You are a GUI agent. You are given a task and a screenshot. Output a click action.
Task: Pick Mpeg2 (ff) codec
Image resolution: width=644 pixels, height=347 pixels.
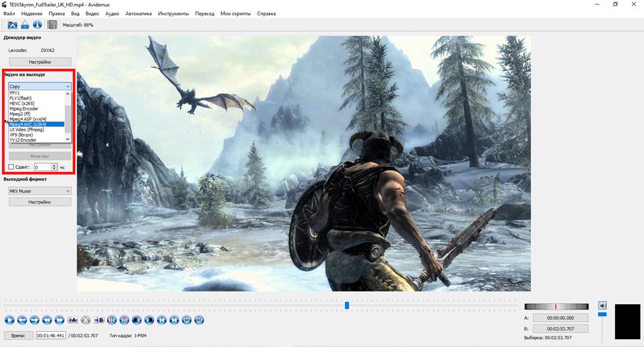pyautogui.click(x=36, y=114)
